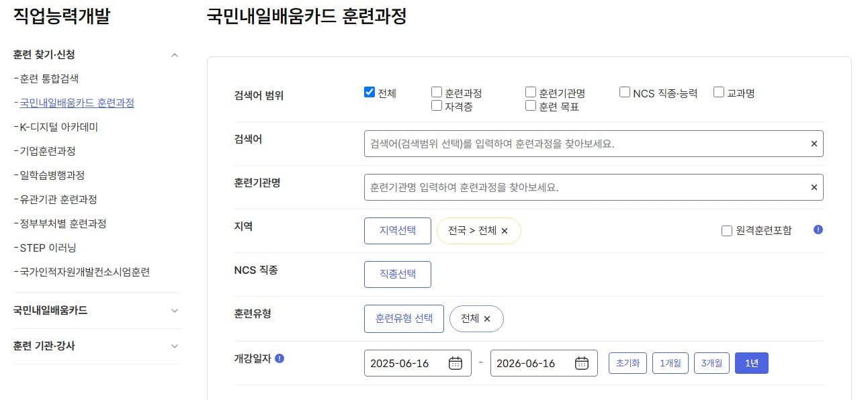Click the 초기화 reset button
The height and width of the screenshot is (400, 868).
tap(627, 362)
